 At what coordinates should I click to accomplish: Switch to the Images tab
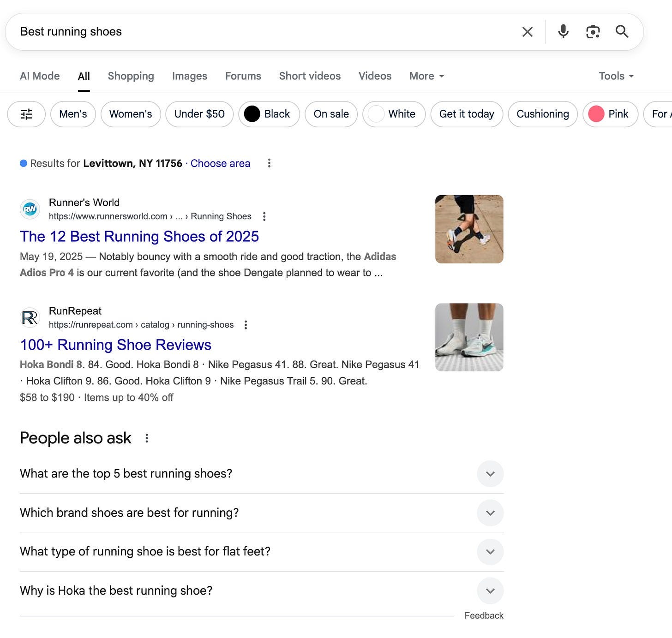pos(190,76)
